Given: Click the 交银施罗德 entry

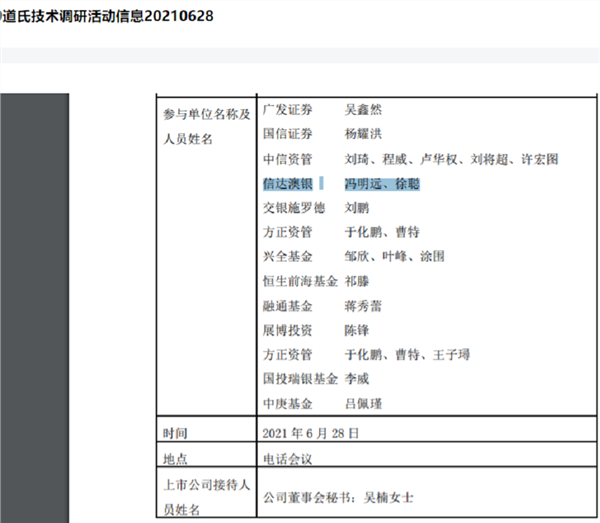Looking at the screenshot, I should coord(294,208).
